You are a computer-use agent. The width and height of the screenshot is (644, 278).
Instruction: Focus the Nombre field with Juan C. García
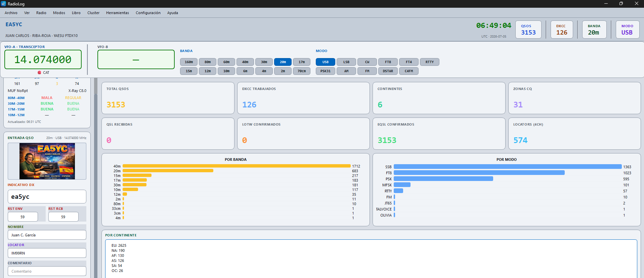(x=47, y=235)
